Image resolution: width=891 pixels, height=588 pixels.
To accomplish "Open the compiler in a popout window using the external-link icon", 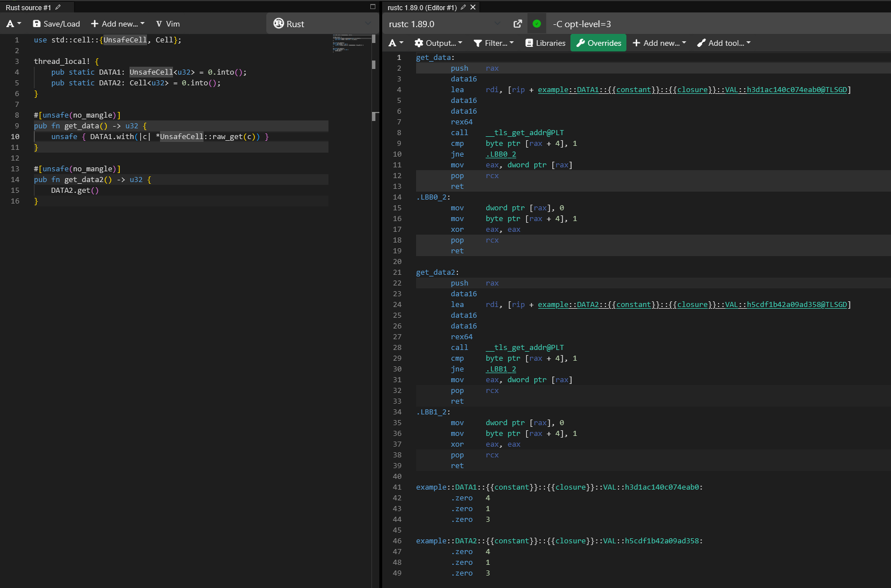I will 517,24.
